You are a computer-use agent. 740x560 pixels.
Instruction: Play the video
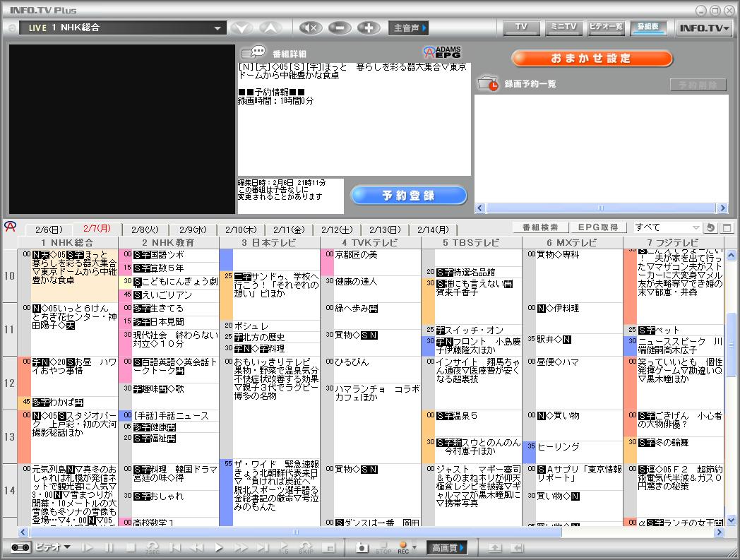point(218,548)
